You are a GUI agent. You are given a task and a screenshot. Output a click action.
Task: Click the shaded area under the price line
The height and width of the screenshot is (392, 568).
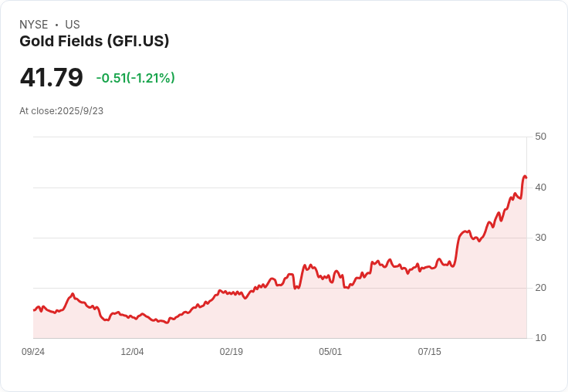309,316
